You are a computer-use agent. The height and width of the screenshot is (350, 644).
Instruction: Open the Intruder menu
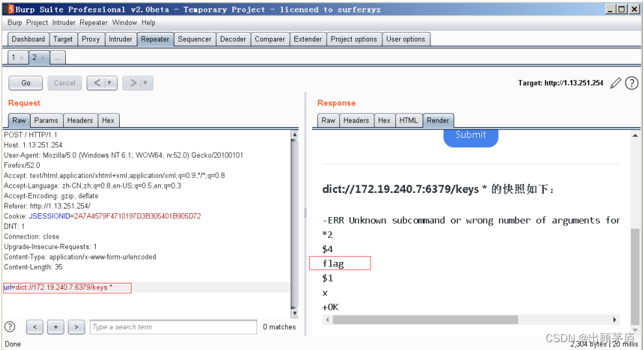click(x=64, y=23)
